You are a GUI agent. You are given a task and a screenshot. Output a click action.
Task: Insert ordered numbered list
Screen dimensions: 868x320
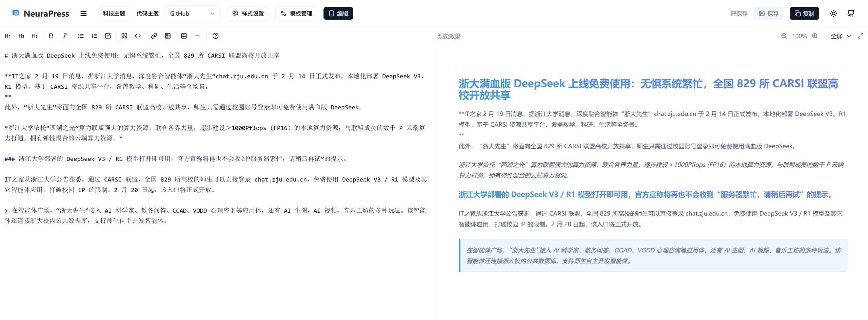(94, 36)
